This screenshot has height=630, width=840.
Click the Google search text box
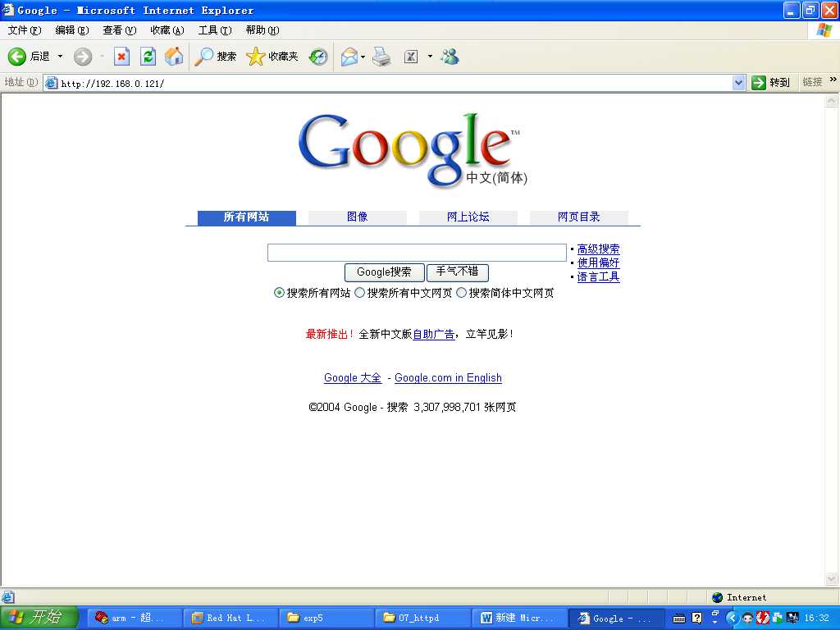click(417, 253)
